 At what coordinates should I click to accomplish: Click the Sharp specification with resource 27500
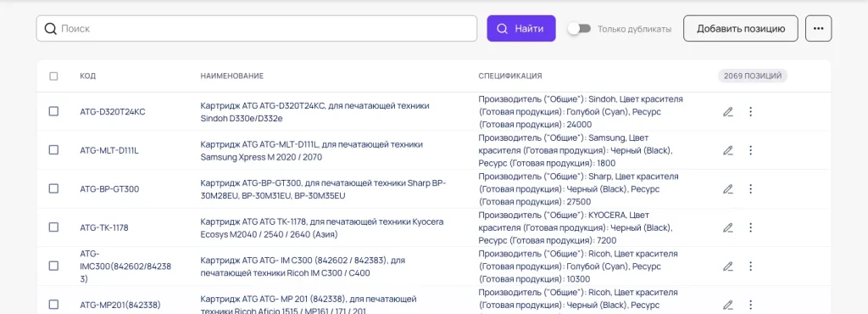pos(578,189)
